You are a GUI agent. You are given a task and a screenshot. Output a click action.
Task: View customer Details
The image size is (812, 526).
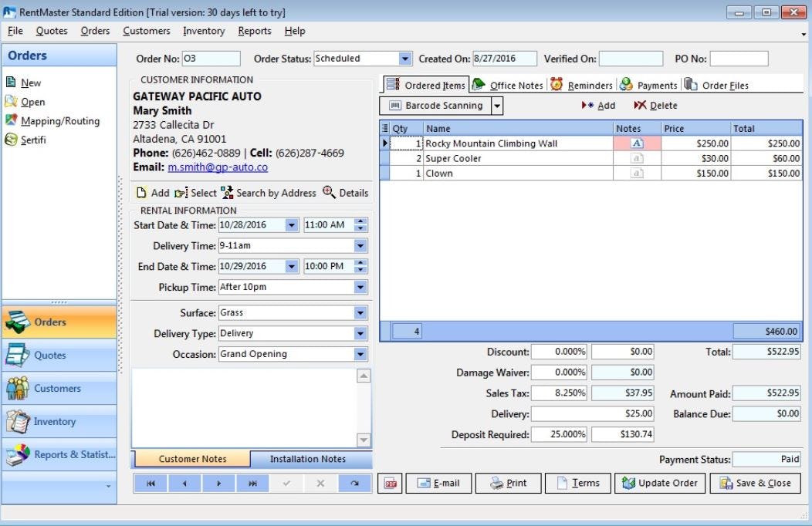coord(346,193)
